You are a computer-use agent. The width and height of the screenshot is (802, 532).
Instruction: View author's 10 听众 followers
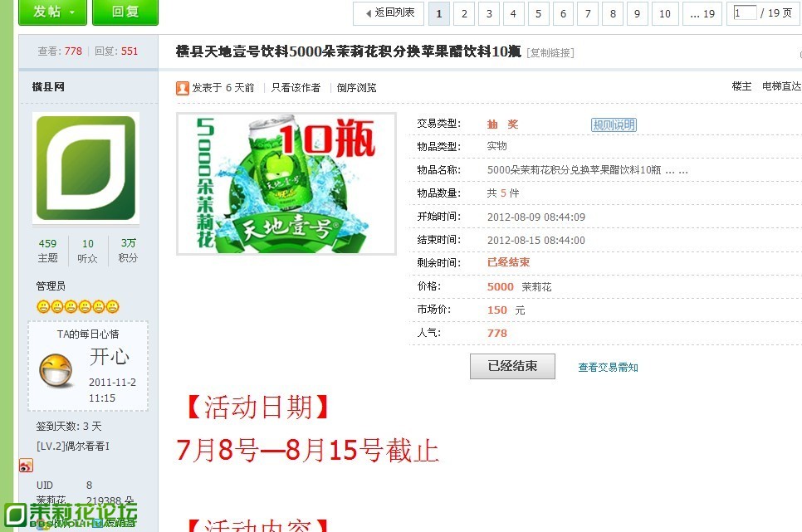pos(87,251)
